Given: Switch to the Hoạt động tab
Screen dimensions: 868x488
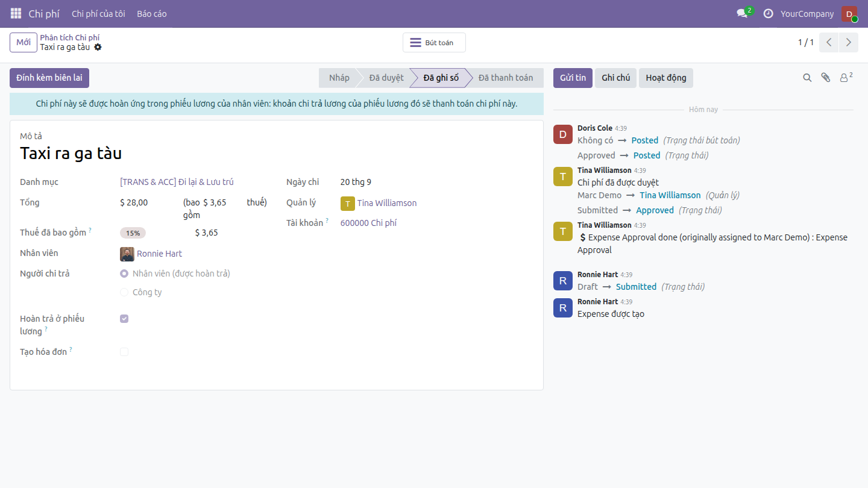Looking at the screenshot, I should point(666,78).
